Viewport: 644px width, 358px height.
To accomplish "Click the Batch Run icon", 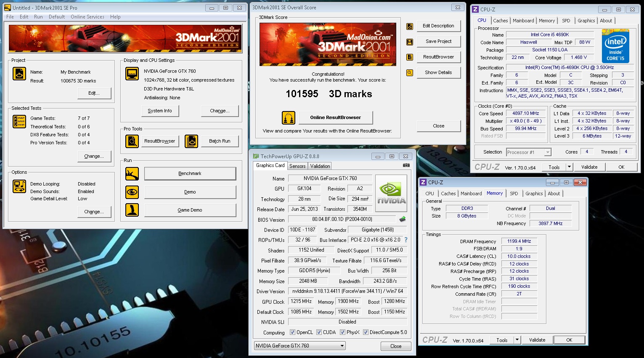I will pos(191,141).
